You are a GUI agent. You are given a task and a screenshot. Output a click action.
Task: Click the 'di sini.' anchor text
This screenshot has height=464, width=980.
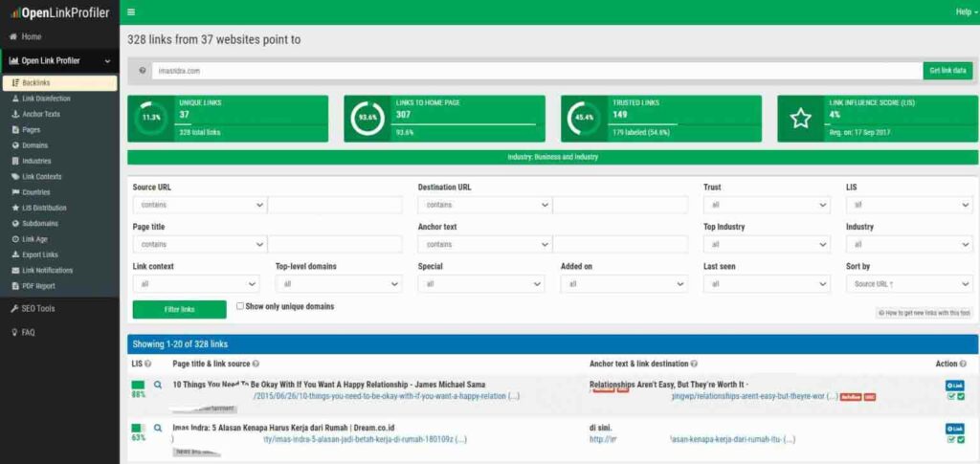tap(601, 428)
